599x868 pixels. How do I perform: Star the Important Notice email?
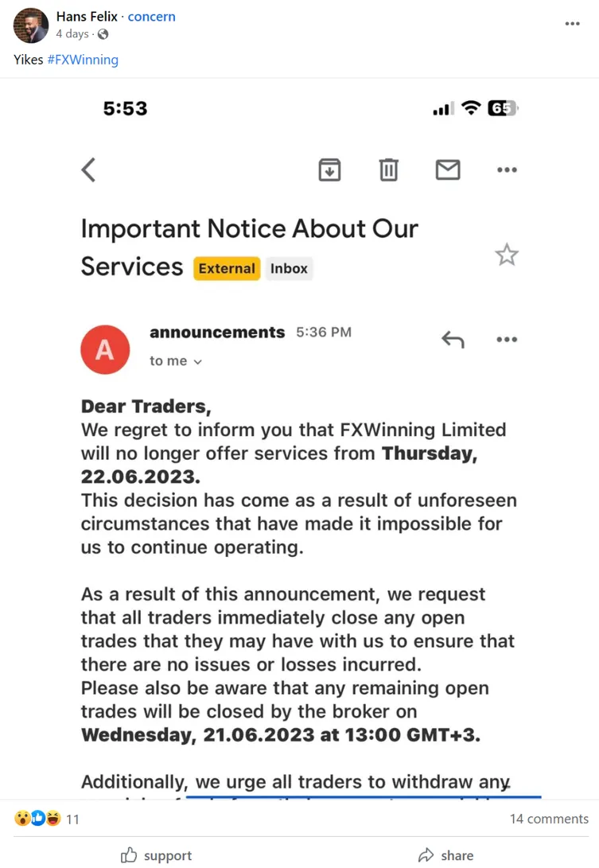coord(506,255)
